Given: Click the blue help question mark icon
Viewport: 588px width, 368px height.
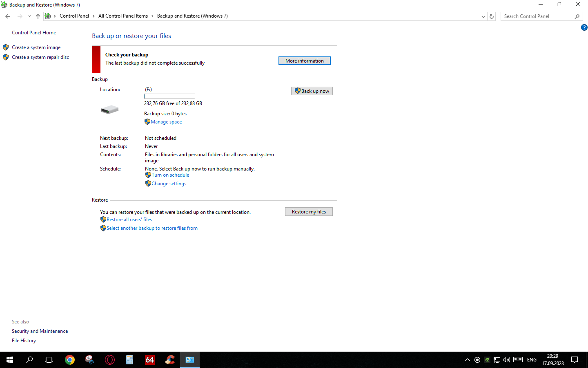Looking at the screenshot, I should pyautogui.click(x=584, y=27).
